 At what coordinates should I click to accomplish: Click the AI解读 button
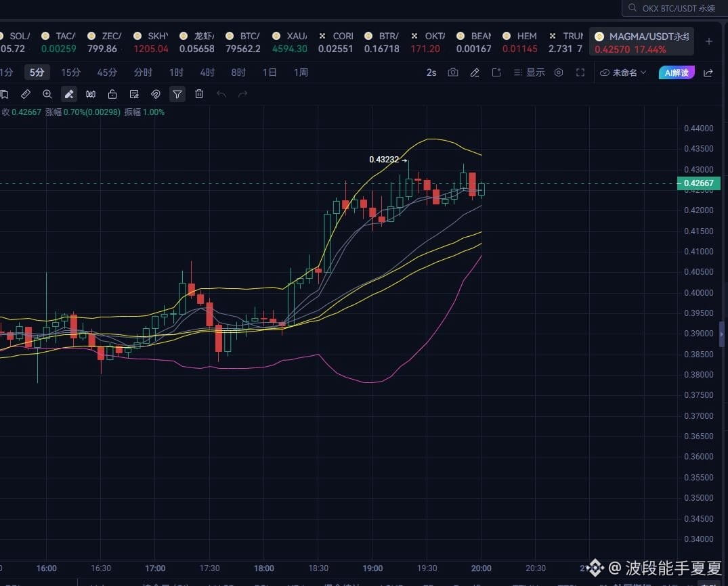[677, 72]
